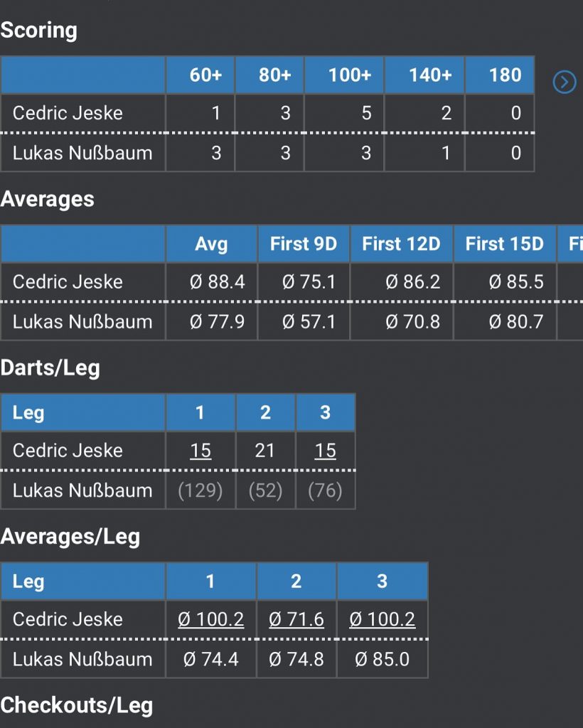Select the 60+ column header in Scoring
This screenshot has height=728, width=583.
coord(206,75)
